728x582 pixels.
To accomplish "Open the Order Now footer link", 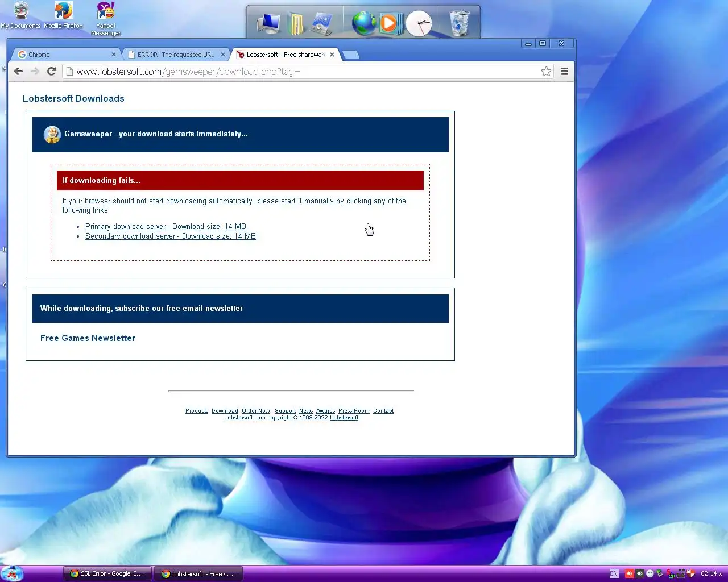I will coord(256,411).
